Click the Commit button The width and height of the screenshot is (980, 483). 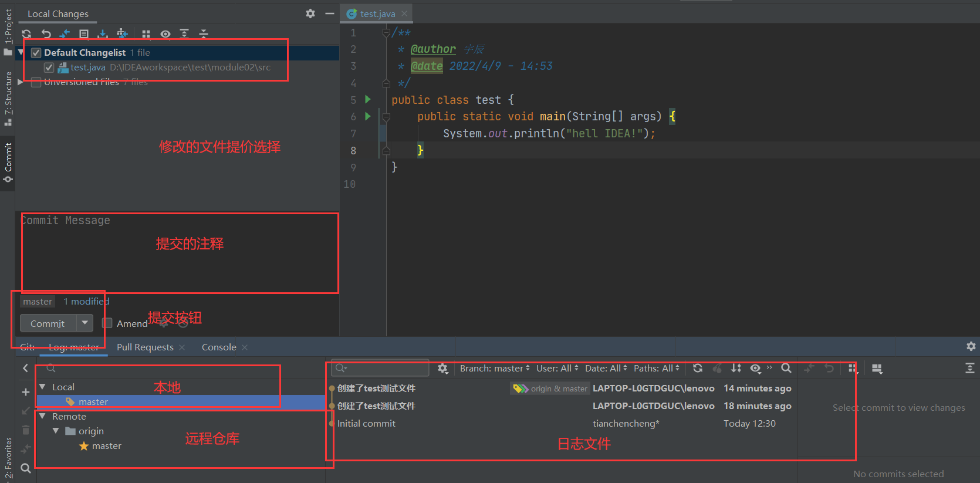(x=48, y=323)
